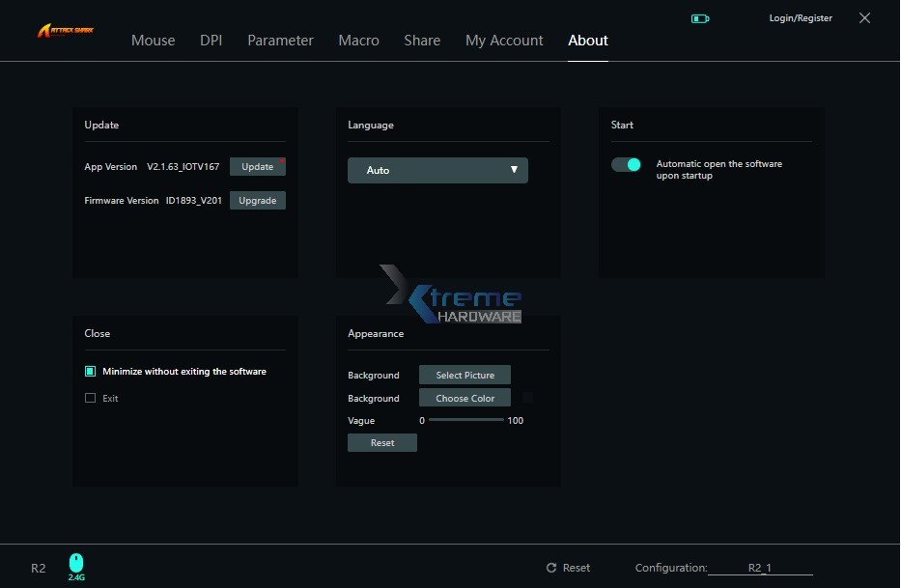Open the My Account tab
The image size is (901, 588).
pos(504,41)
